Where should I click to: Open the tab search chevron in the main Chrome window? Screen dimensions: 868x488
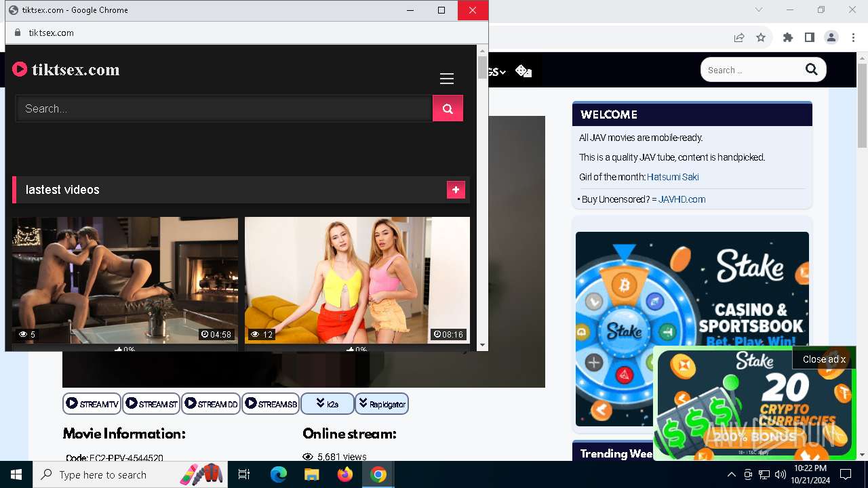click(x=759, y=9)
